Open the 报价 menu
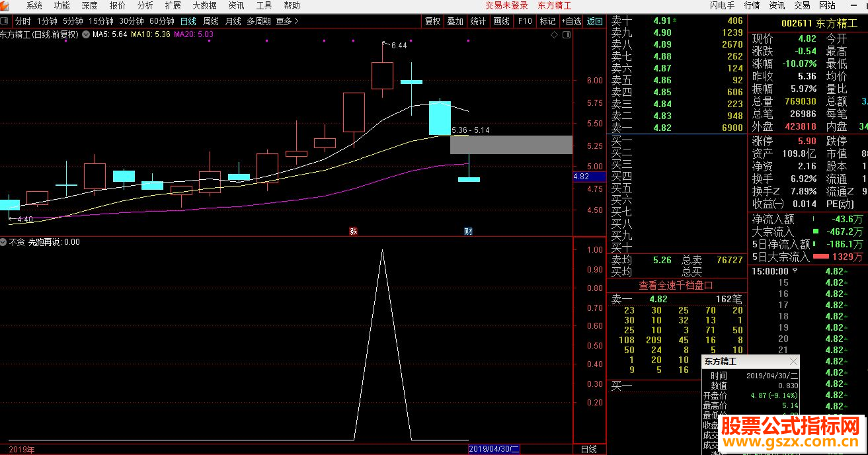Image resolution: width=868 pixels, height=455 pixels. [117, 5]
